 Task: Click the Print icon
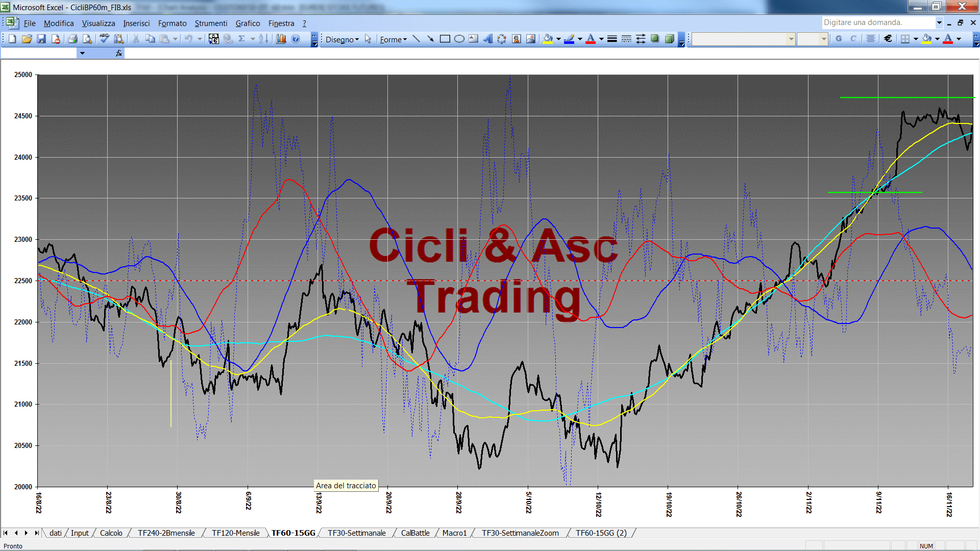(72, 39)
